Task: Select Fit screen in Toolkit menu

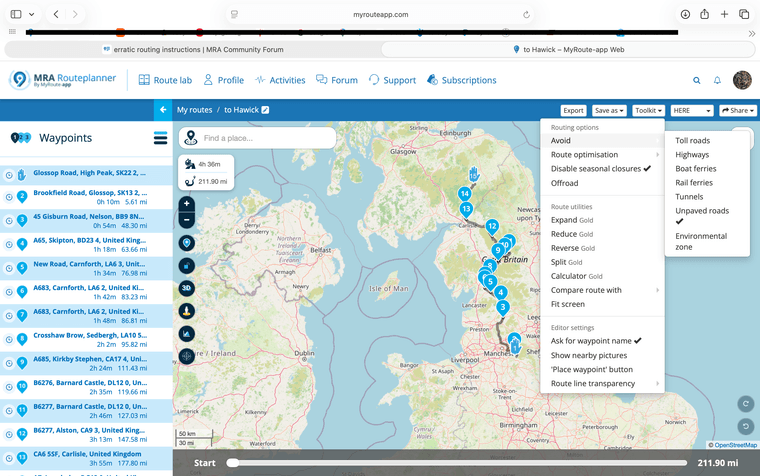Action: coord(568,304)
